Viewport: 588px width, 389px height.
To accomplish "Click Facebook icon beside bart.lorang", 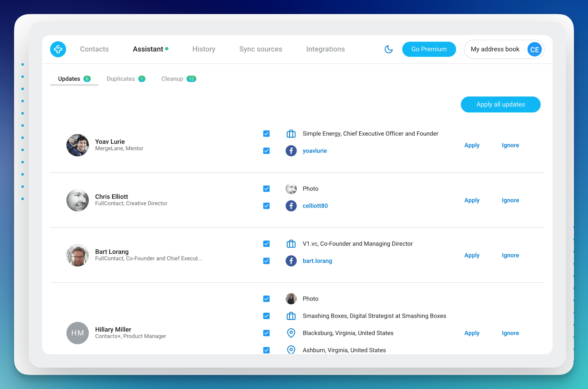I will coord(291,261).
